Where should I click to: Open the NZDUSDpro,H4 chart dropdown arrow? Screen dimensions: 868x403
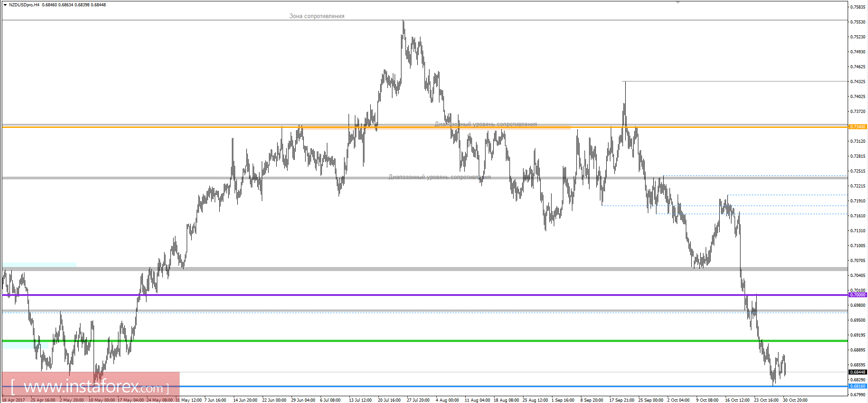[5, 5]
